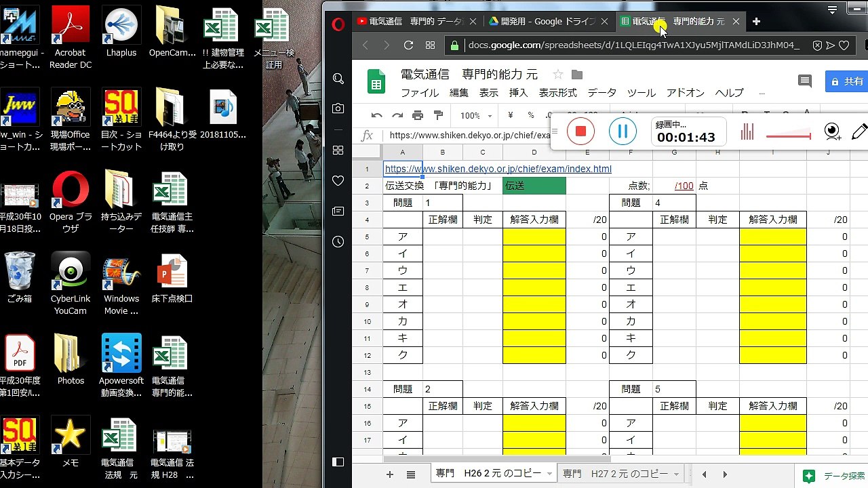This screenshot has height=488, width=868.
Task: Open Opera bookmarks heart in sidebar
Action: pyautogui.click(x=338, y=181)
